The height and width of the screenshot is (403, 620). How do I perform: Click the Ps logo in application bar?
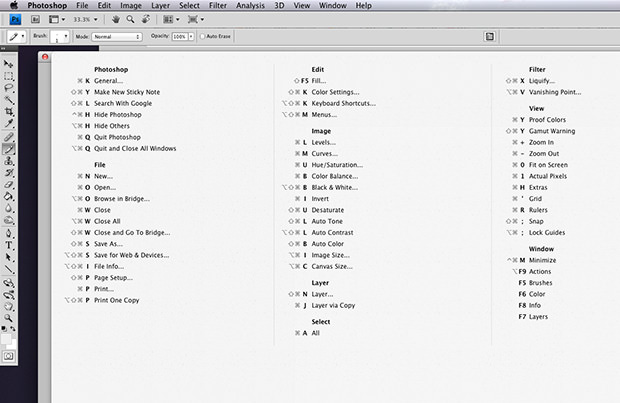click(15, 19)
